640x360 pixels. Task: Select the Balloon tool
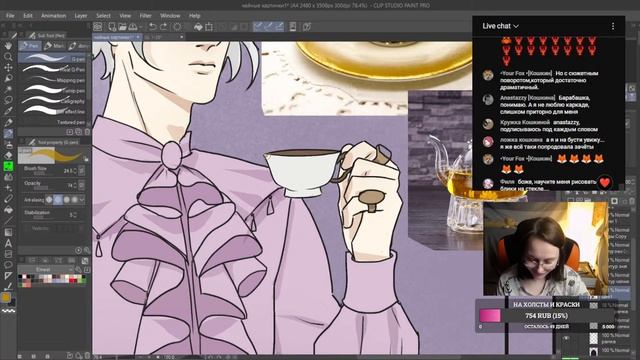8,264
